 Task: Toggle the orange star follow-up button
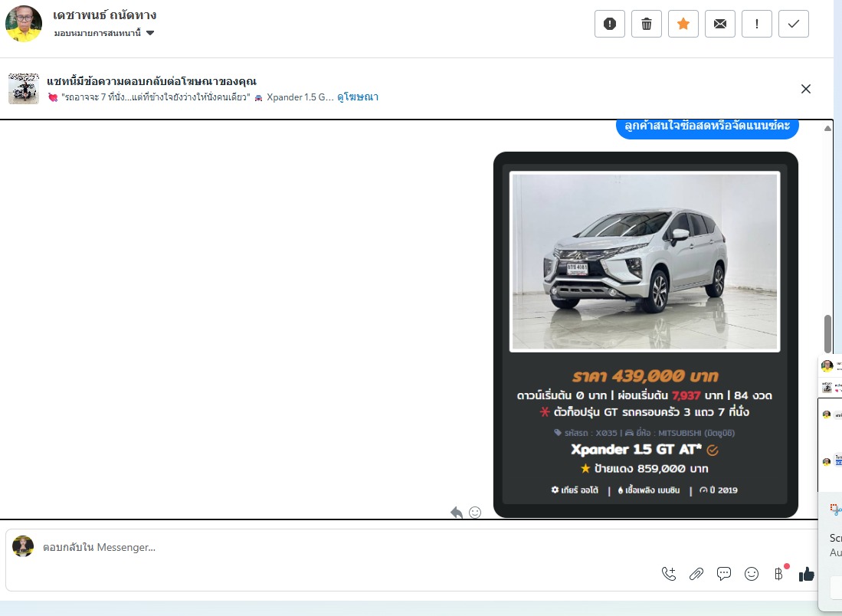(x=683, y=24)
